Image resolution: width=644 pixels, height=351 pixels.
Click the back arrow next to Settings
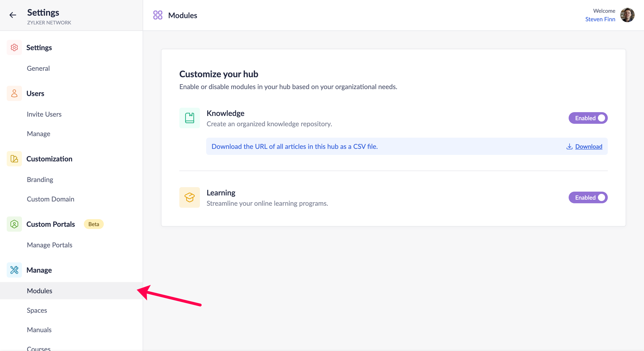point(13,15)
